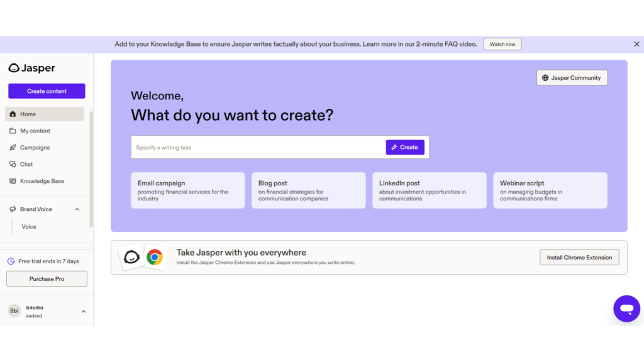Click the Chat bubble icon in sidebar

click(13, 164)
